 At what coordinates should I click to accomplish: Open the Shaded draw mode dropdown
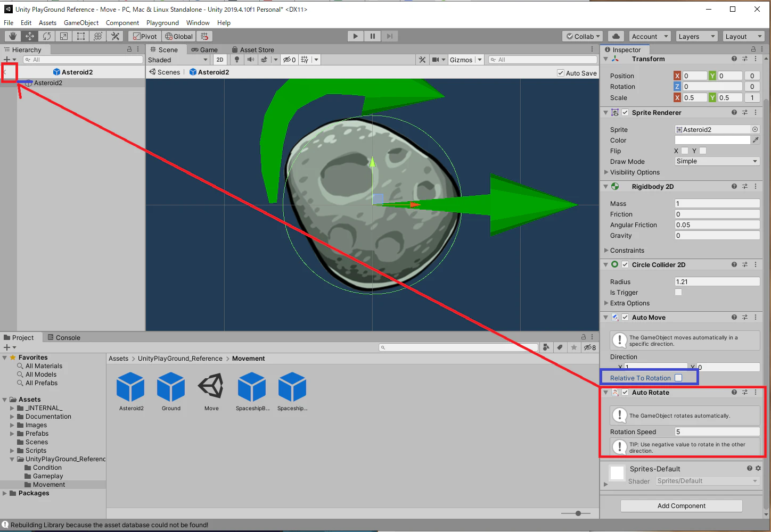pos(178,60)
